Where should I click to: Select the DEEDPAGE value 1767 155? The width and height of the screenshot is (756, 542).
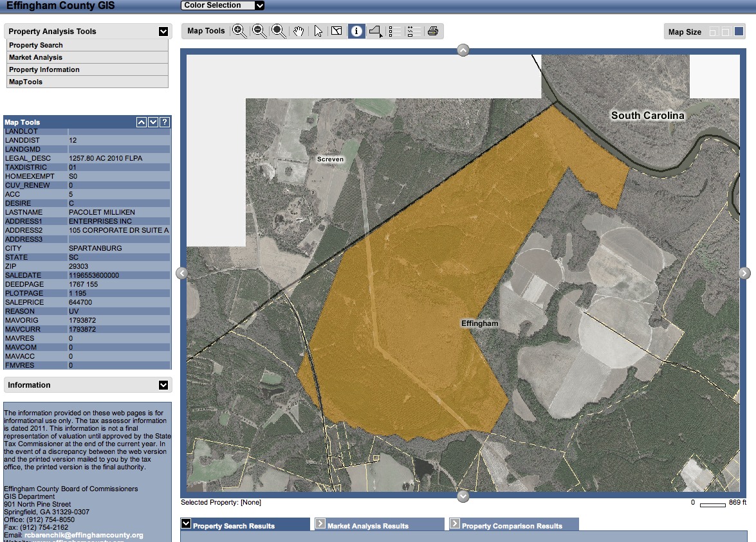[84, 285]
